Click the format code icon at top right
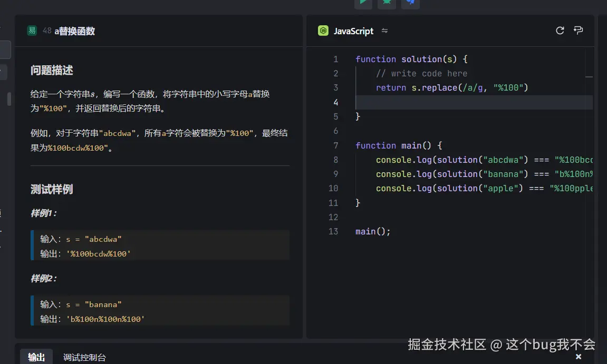The image size is (607, 364). click(578, 31)
